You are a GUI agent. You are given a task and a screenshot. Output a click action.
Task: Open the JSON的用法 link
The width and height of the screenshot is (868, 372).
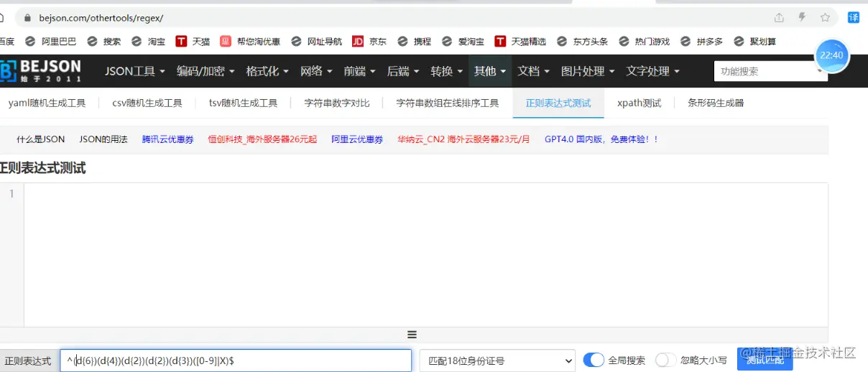[x=103, y=139]
